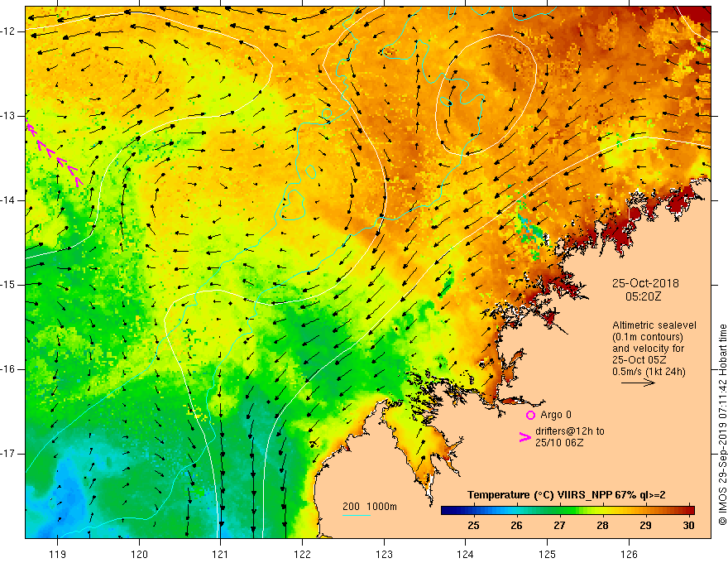
Task: Click the '26' color bar tick label
Action: 516,526
